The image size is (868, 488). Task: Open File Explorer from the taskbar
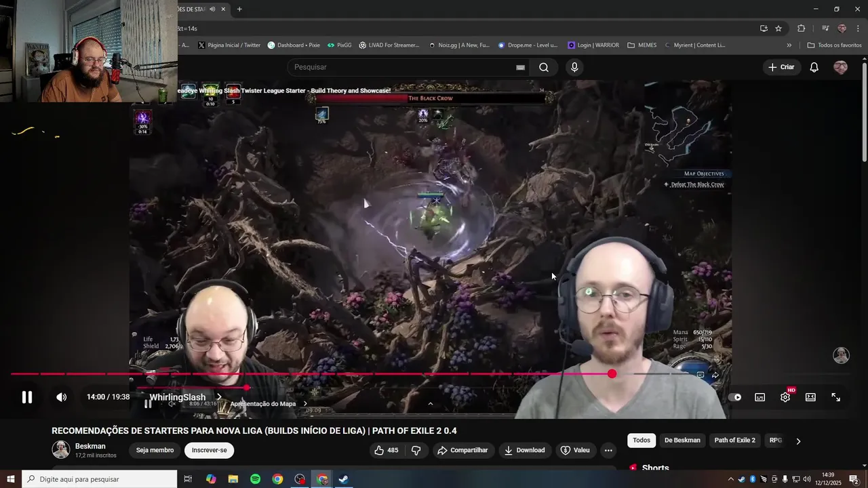tap(233, 479)
